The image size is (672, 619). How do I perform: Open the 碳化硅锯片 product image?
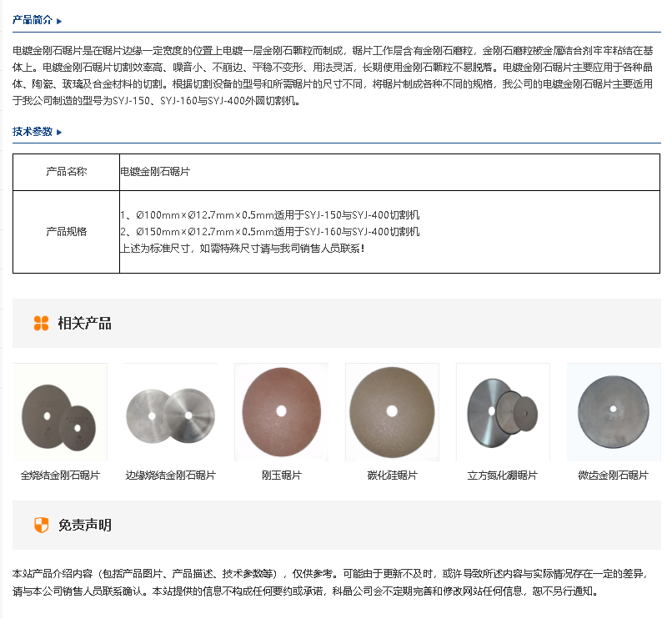[x=392, y=413]
